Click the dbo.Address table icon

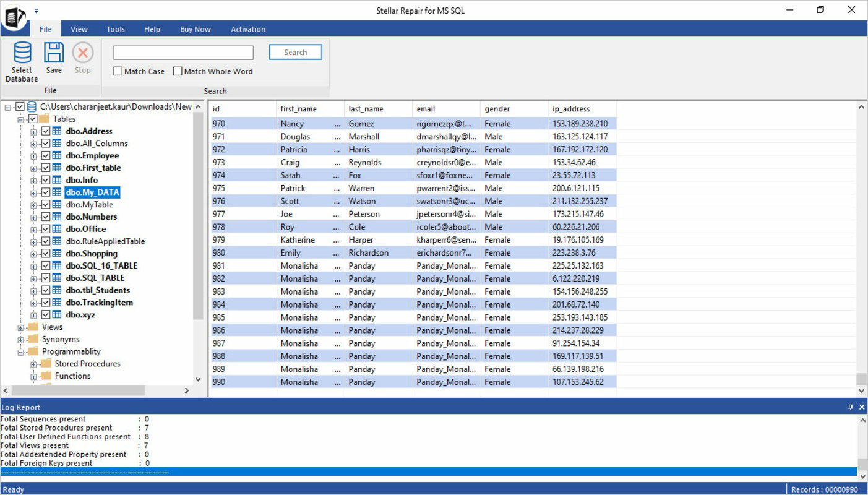pyautogui.click(x=57, y=131)
